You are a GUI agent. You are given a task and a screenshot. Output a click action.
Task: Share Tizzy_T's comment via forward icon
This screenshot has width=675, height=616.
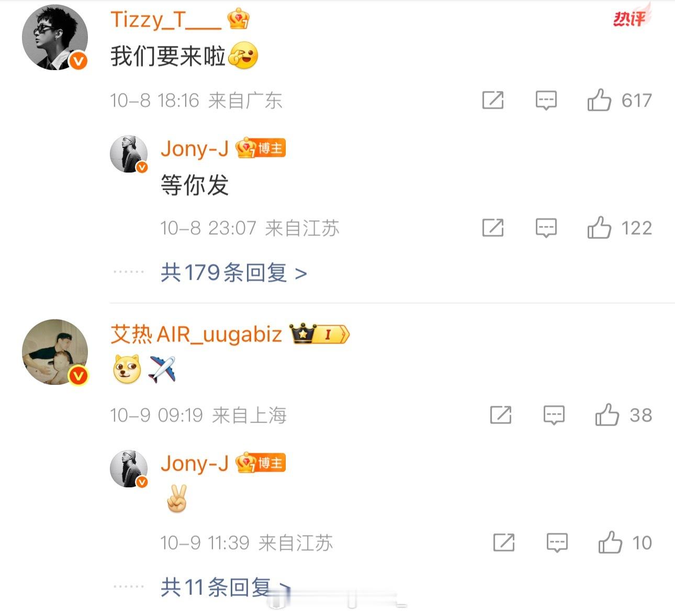pos(493,100)
